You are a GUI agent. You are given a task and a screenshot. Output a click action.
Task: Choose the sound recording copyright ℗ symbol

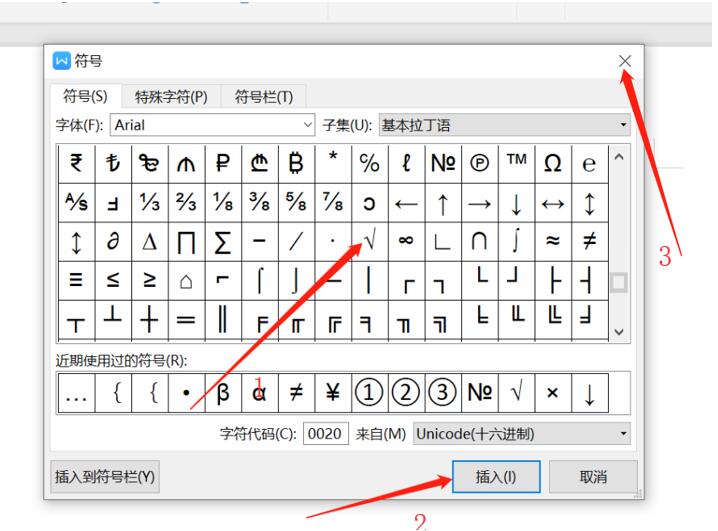(x=479, y=164)
